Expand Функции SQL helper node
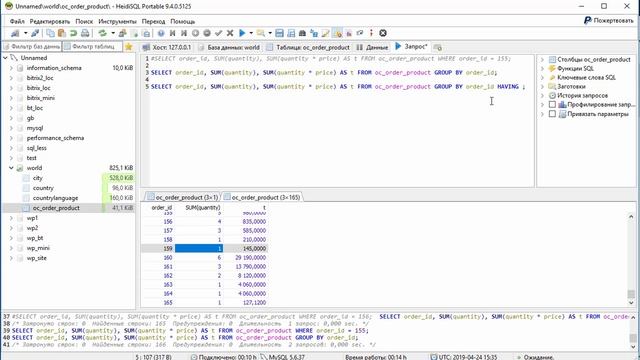640x360 pixels. (x=542, y=69)
